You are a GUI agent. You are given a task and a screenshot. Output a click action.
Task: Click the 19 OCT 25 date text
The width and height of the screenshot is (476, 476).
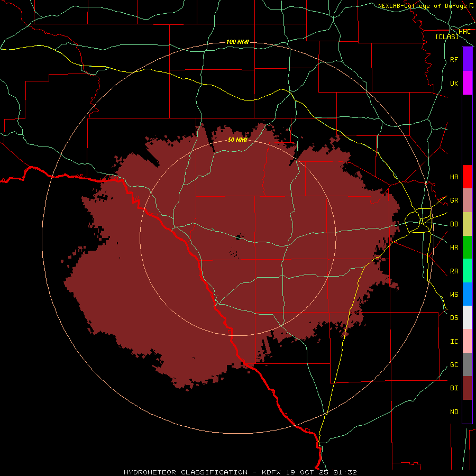(307, 472)
